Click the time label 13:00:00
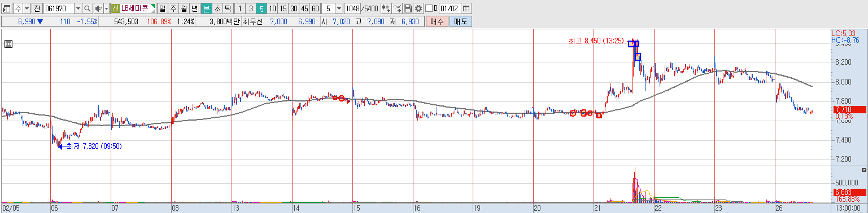The height and width of the screenshot is (213, 868). (848, 208)
